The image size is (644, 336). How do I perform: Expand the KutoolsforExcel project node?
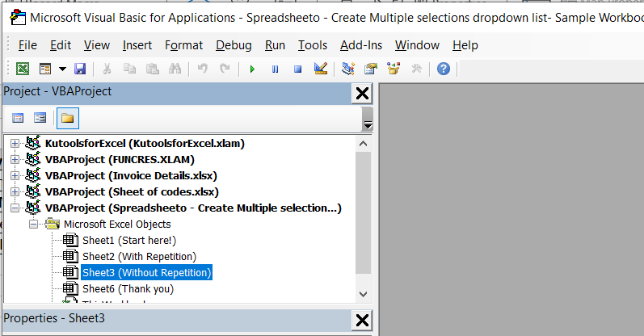click(15, 143)
